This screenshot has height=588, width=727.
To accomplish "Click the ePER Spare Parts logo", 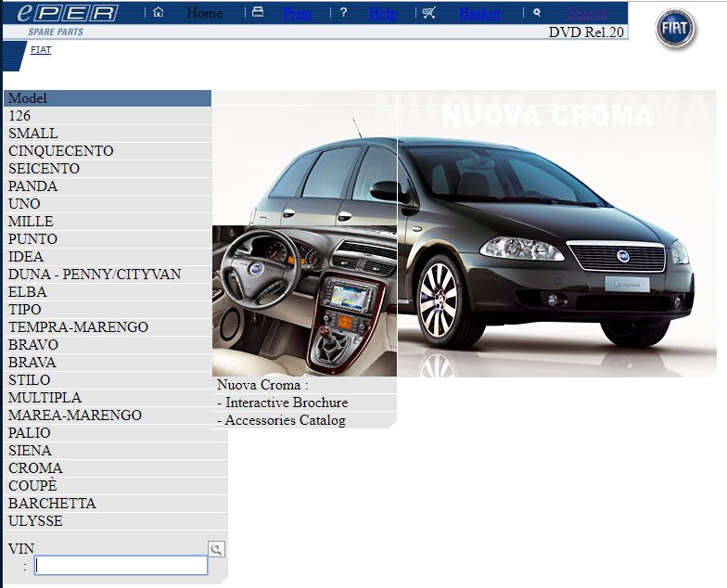I will click(x=69, y=19).
